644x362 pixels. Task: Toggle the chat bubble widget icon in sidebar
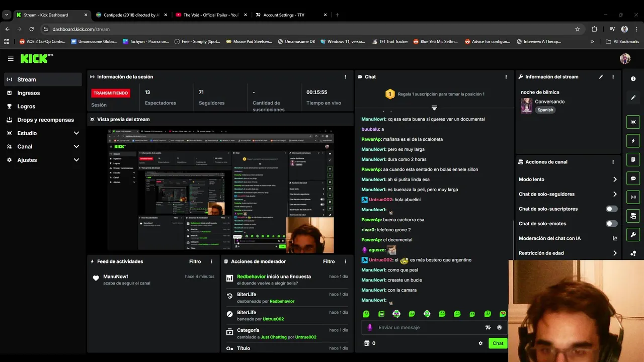coord(633,178)
